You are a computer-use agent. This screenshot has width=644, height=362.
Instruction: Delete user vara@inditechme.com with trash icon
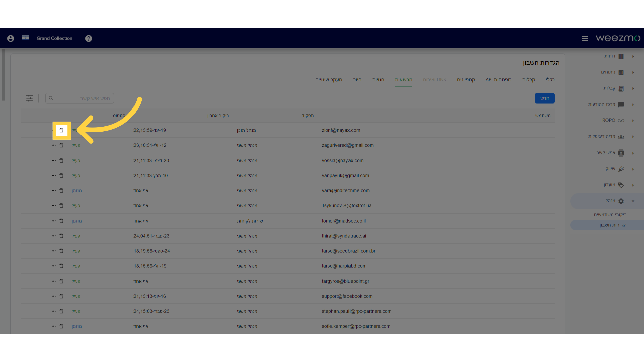61,191
